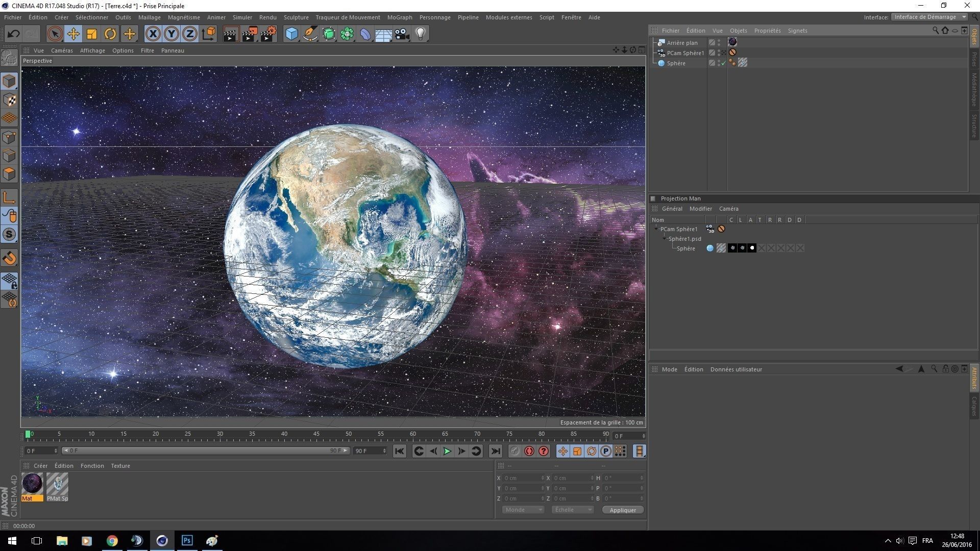Toggle PCam Sphère1 layer checkbox in Object Manager
980x551 pixels.
tap(712, 53)
